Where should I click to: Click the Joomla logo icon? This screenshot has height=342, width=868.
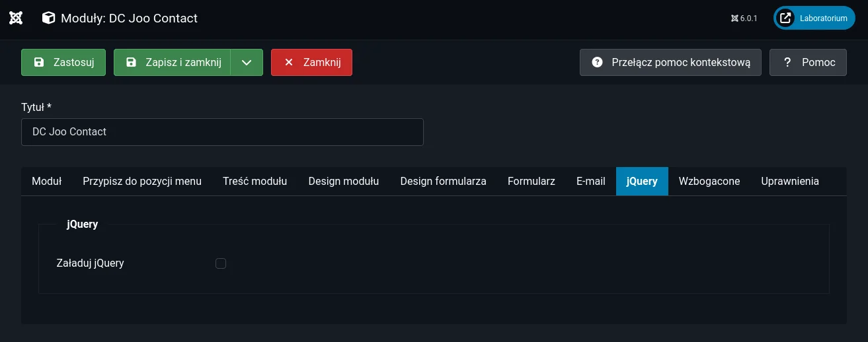click(x=16, y=18)
